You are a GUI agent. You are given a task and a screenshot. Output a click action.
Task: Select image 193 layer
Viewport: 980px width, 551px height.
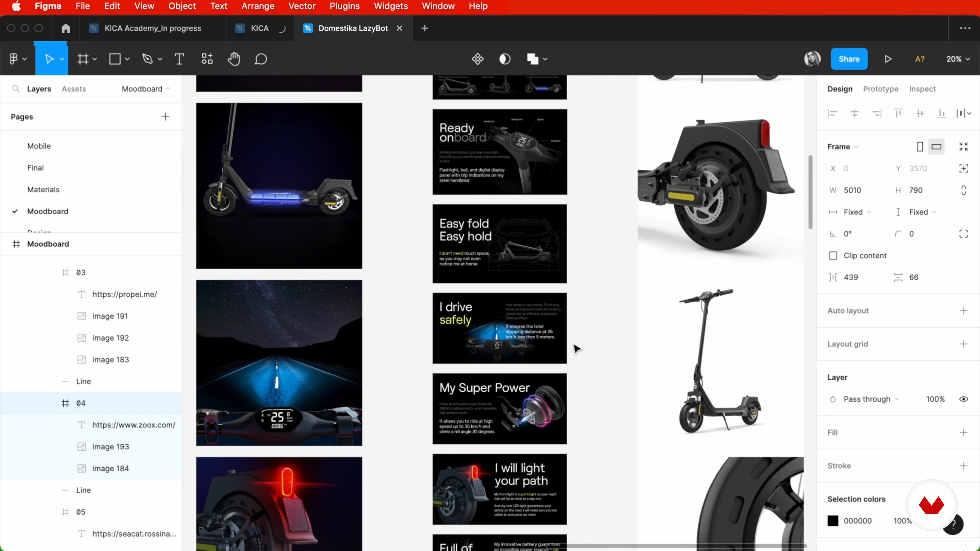coord(110,446)
